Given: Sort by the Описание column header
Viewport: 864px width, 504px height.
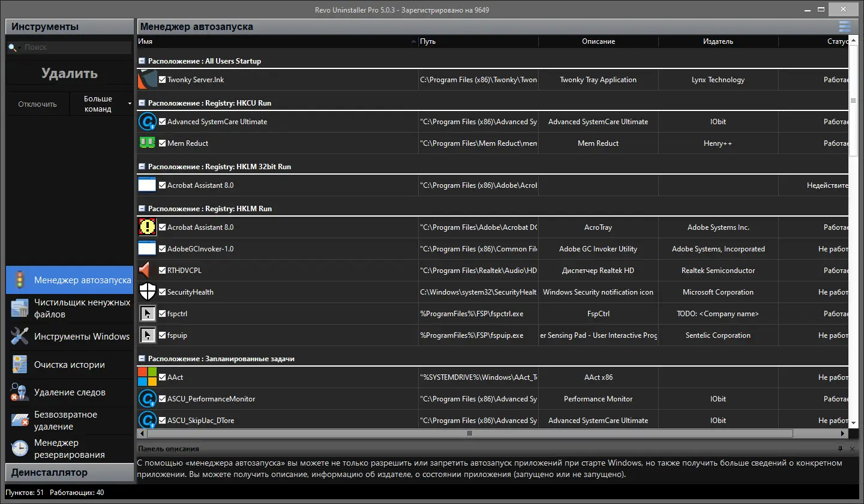Looking at the screenshot, I should coord(598,41).
